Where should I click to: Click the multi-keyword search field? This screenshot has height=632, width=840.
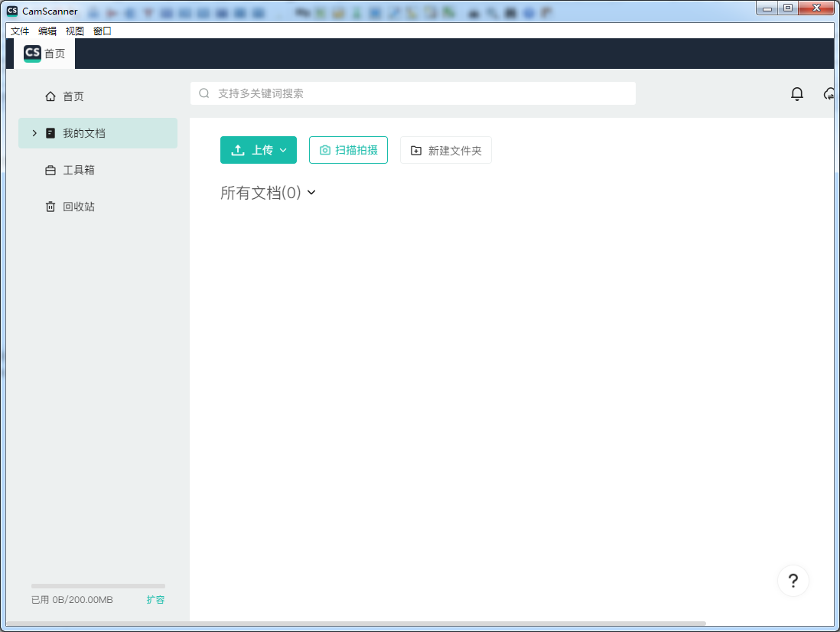point(413,93)
